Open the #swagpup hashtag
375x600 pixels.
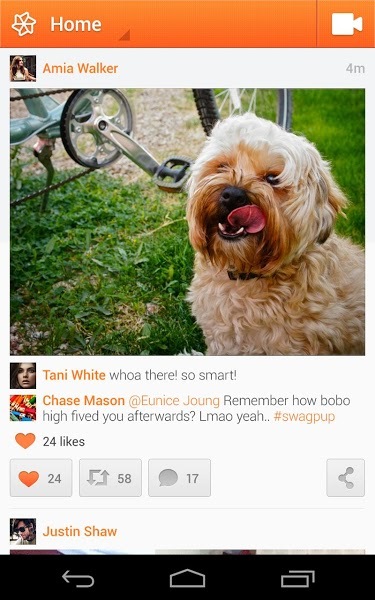(304, 417)
